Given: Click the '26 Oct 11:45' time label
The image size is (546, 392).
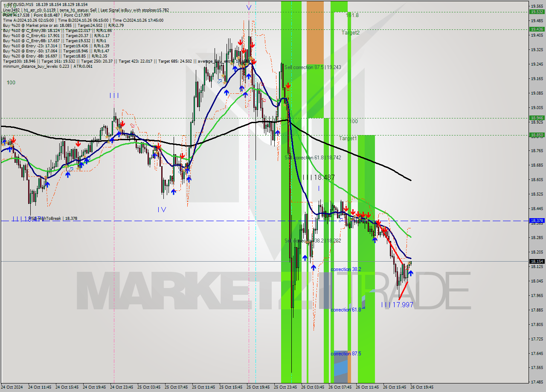Looking at the screenshot, I should coord(367,387).
